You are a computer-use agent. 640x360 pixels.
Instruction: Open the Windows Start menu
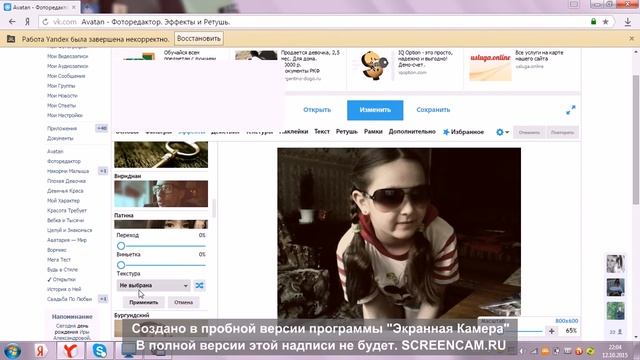pos(12,351)
